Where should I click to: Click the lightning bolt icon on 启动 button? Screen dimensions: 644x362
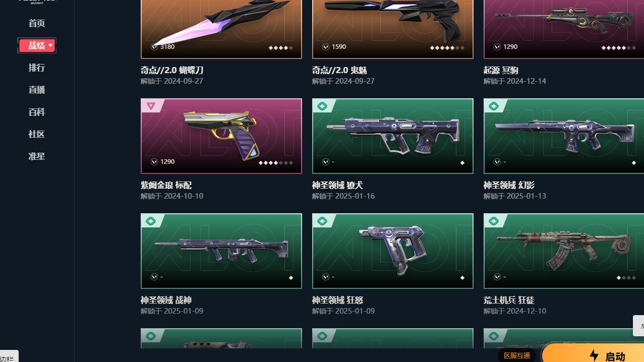[594, 356]
